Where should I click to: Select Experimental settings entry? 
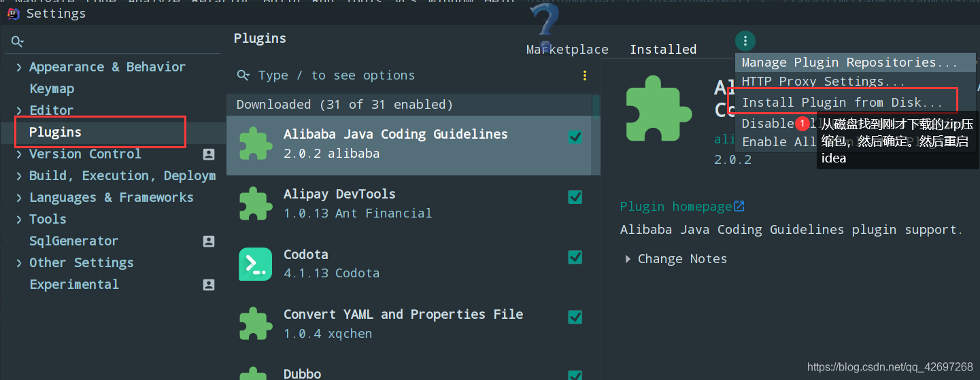click(74, 285)
